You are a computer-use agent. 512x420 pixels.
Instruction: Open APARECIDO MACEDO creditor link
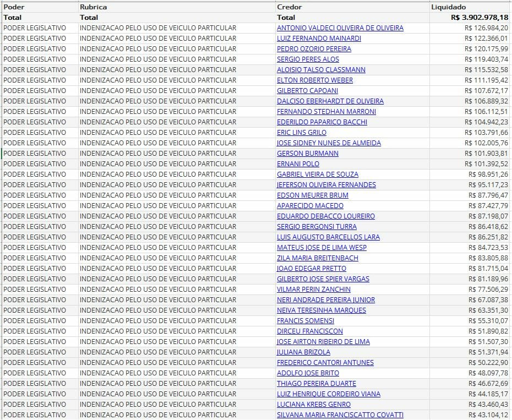click(310, 206)
